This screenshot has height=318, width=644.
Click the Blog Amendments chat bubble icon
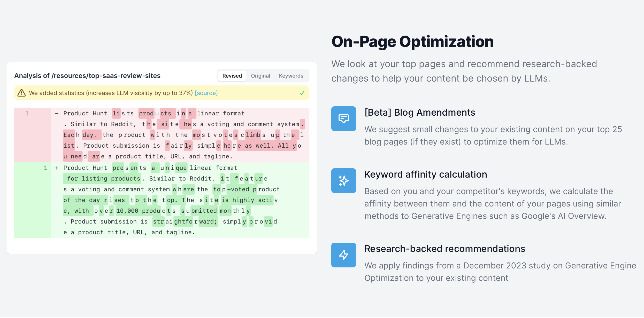coord(343,119)
